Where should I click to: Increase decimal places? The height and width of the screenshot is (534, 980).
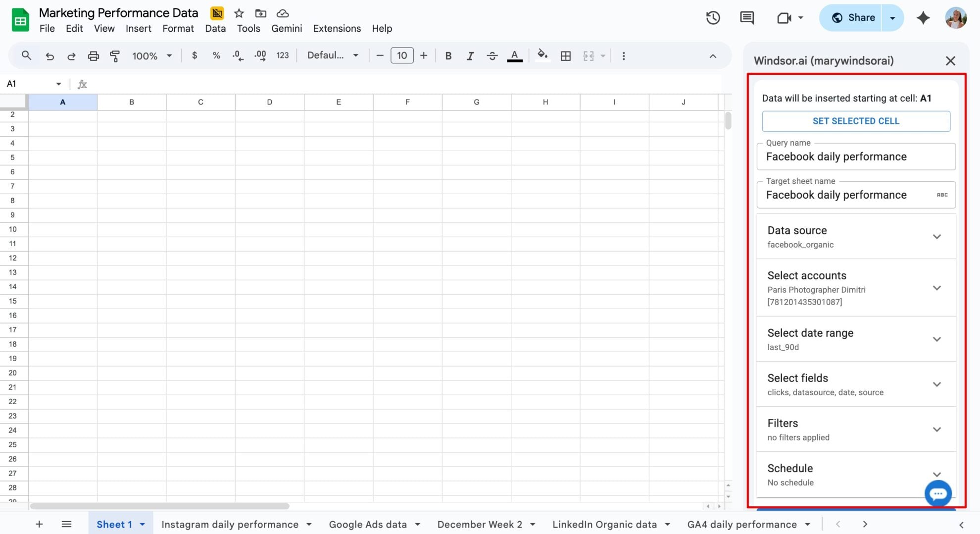260,55
